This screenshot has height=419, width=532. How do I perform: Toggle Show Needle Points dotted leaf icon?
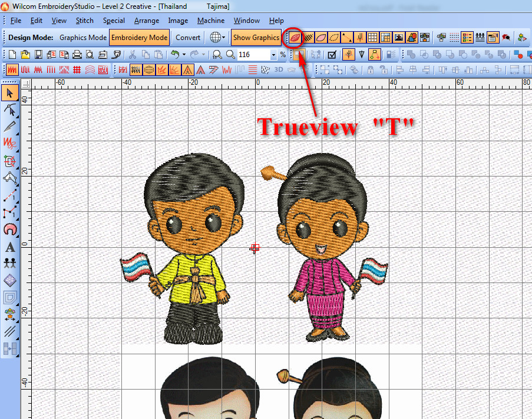334,38
